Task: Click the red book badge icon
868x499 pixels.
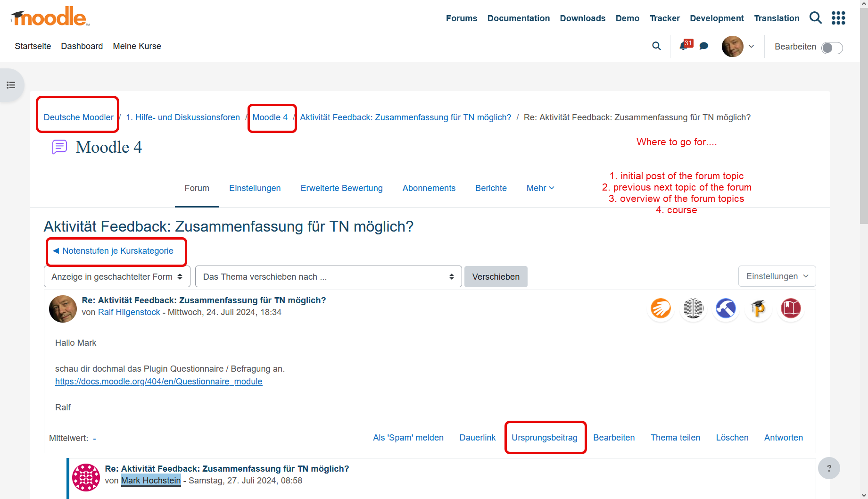Action: click(x=791, y=309)
